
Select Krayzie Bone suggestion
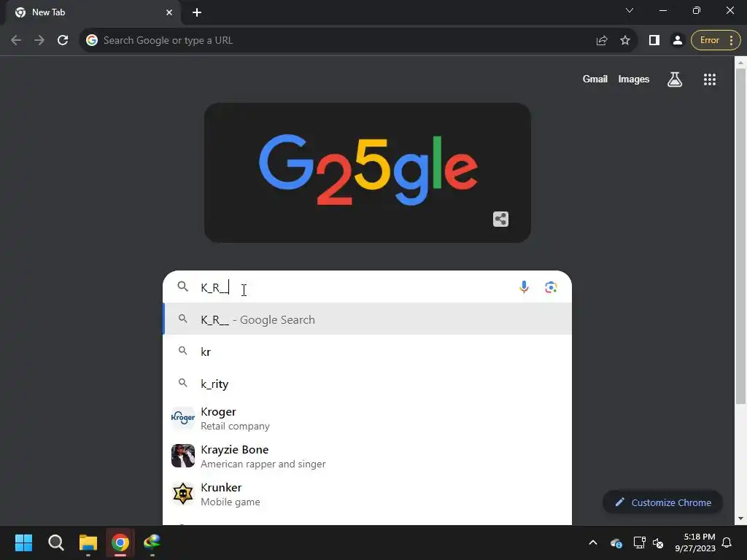point(368,456)
